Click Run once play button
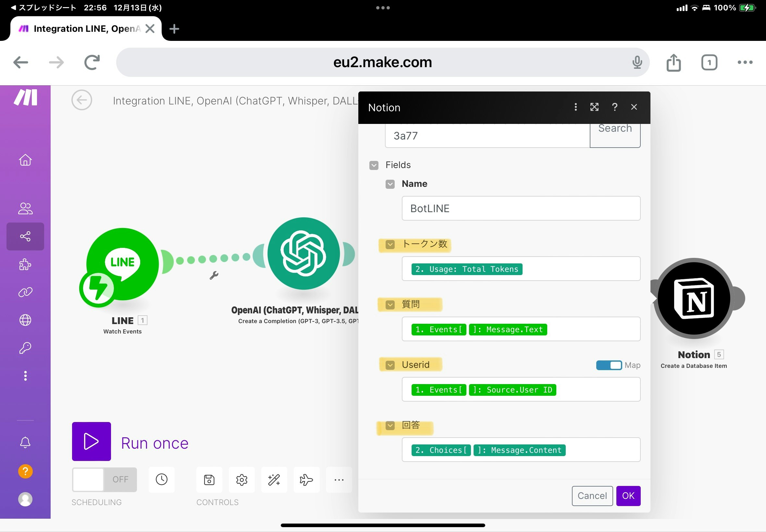The image size is (766, 532). (x=92, y=441)
